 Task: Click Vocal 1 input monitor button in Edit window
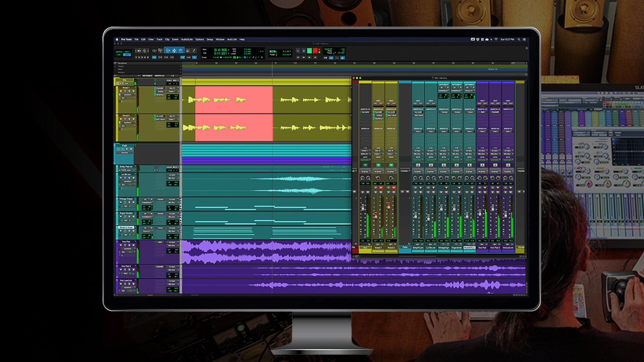pyautogui.click(x=125, y=91)
